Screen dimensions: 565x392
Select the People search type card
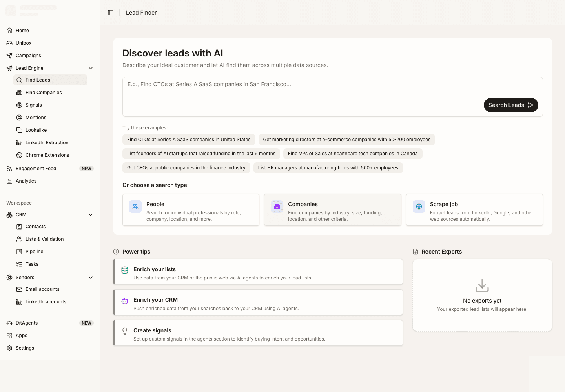(191, 210)
